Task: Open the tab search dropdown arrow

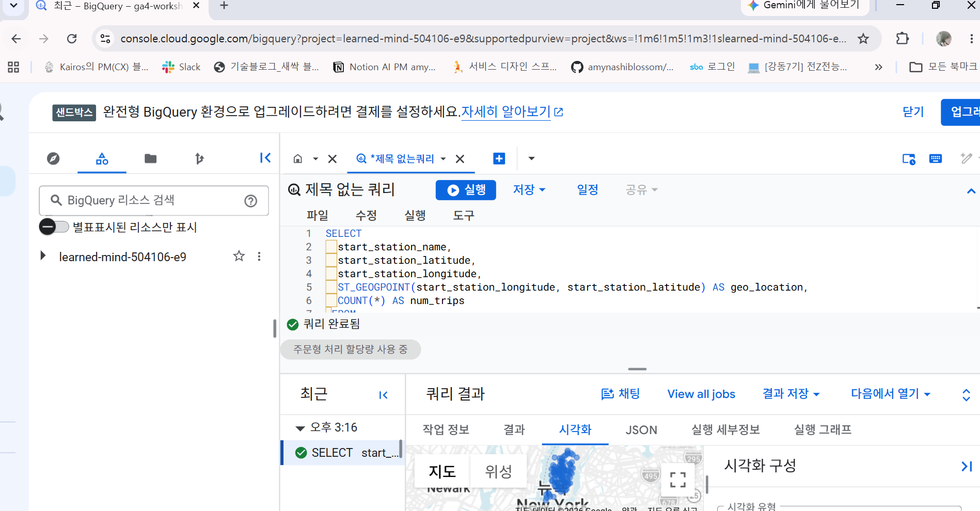Action: (14, 6)
